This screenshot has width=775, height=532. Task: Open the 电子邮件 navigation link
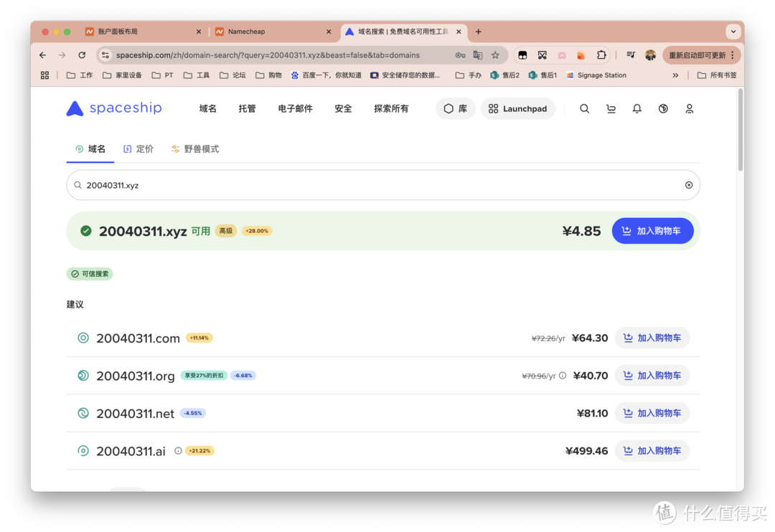pos(294,108)
